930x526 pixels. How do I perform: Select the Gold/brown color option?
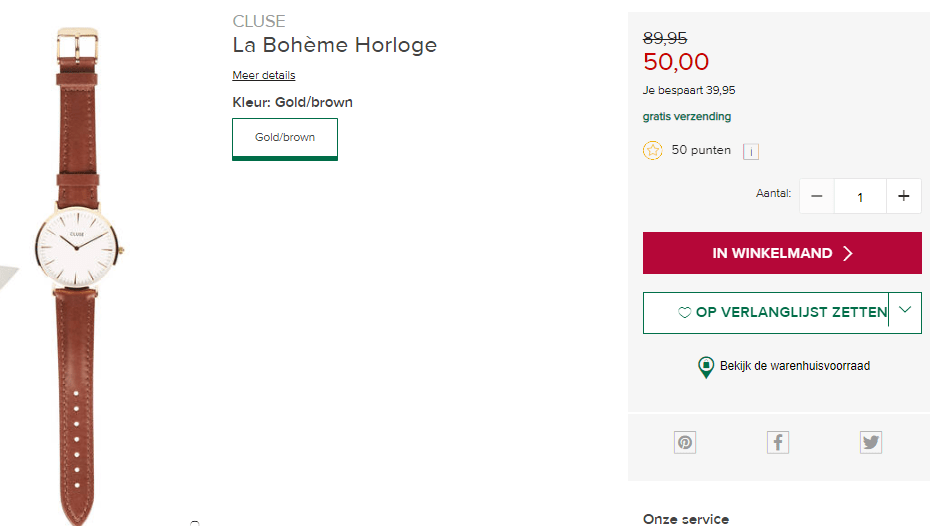point(285,138)
